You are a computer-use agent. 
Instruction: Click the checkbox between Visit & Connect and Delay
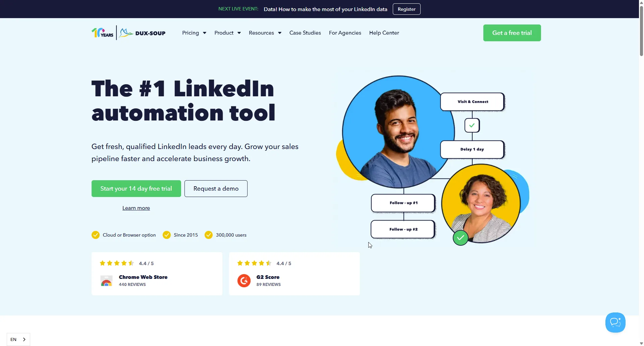[x=472, y=125]
